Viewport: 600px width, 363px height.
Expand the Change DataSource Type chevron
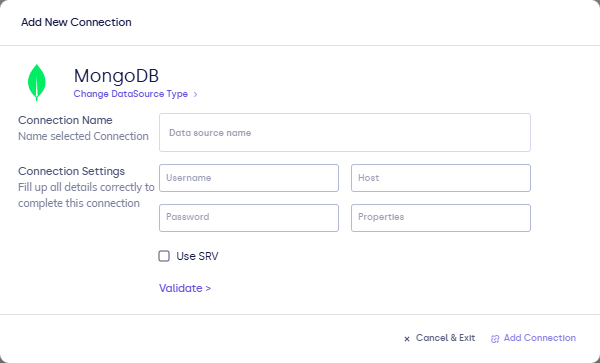[x=195, y=94]
